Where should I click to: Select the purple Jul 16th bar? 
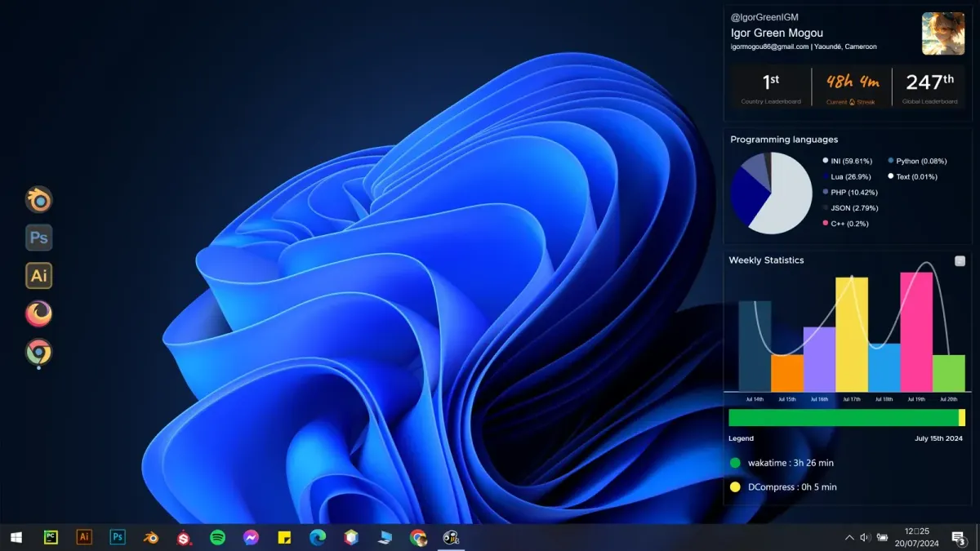(819, 359)
